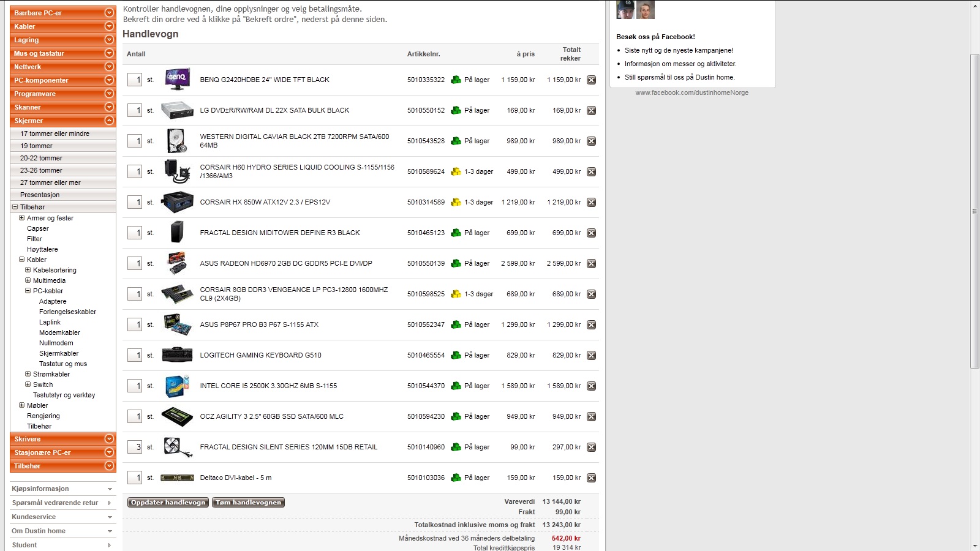Expand the Lagring category
Image resolution: width=980 pixels, height=551 pixels.
109,40
